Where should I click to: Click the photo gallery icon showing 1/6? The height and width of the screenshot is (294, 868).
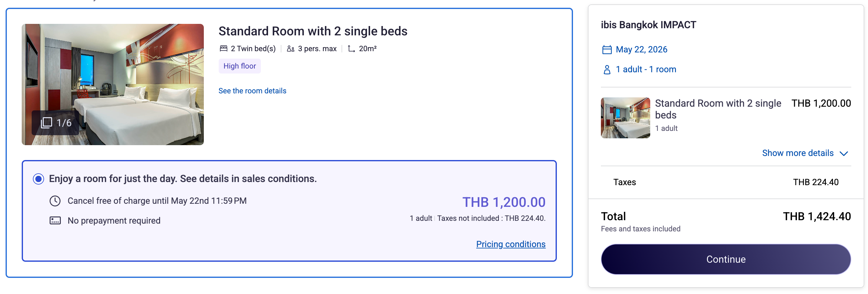(47, 122)
